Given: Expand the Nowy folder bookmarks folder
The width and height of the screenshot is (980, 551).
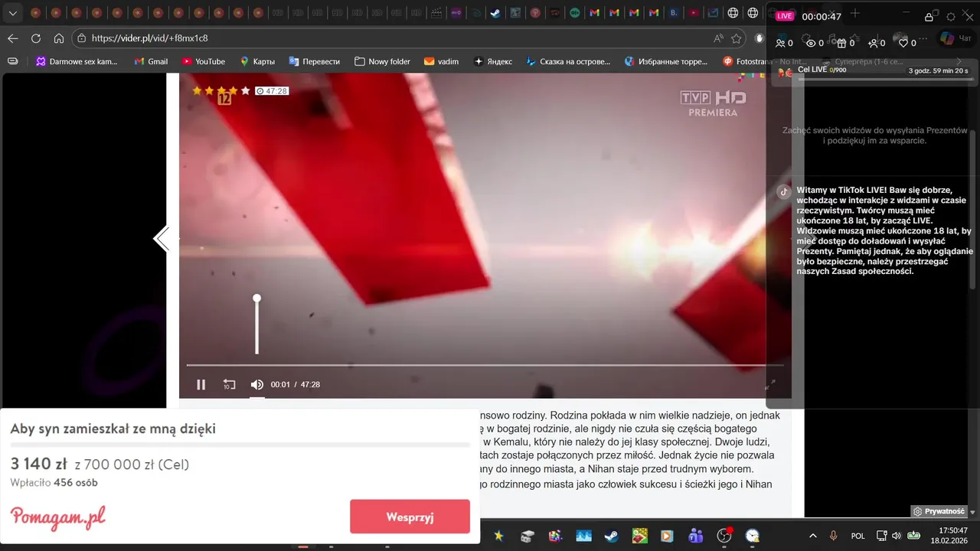Looking at the screenshot, I should click(x=382, y=61).
